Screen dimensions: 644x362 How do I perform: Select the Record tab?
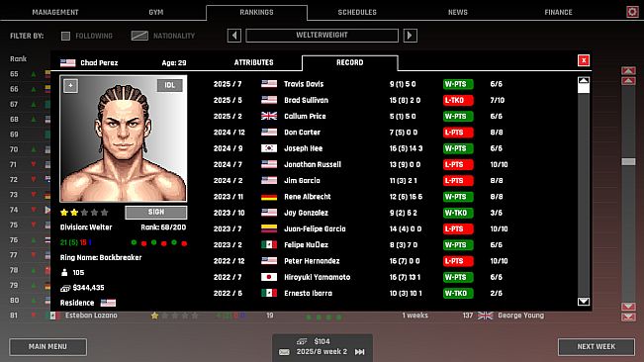click(350, 62)
